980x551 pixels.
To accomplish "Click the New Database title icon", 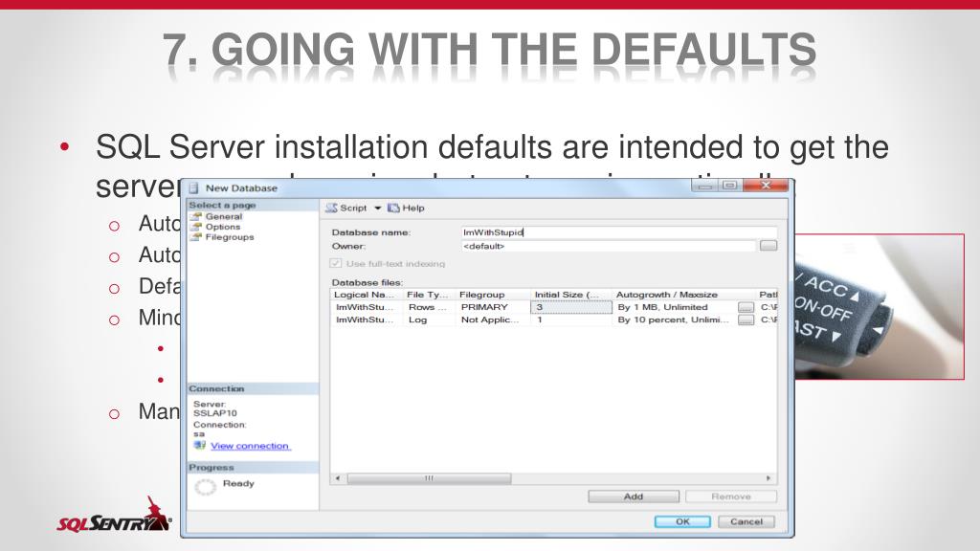I will (x=193, y=188).
